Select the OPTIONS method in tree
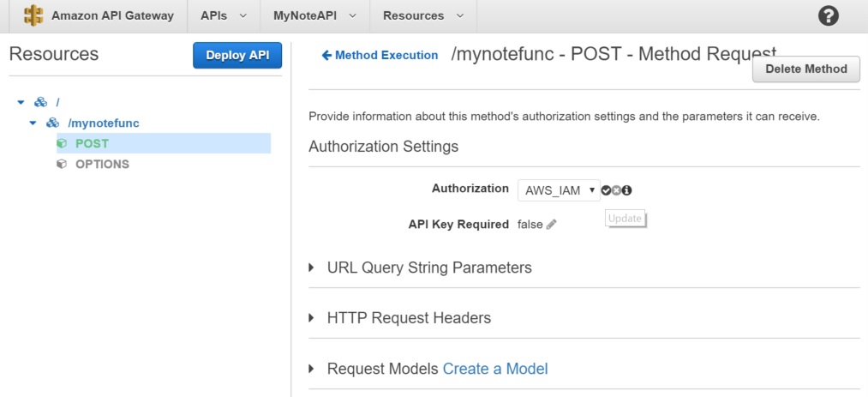Screen dimensions: 868x397 (103, 165)
